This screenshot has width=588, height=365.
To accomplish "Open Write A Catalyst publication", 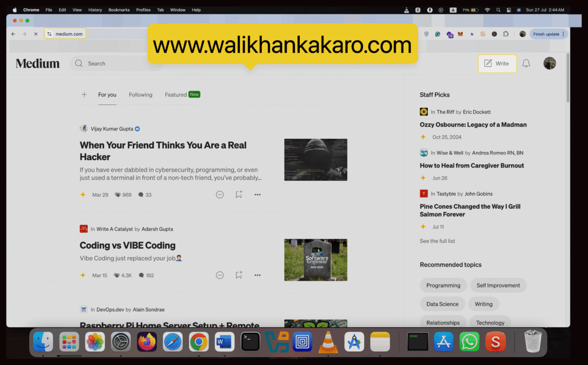I will 114,229.
